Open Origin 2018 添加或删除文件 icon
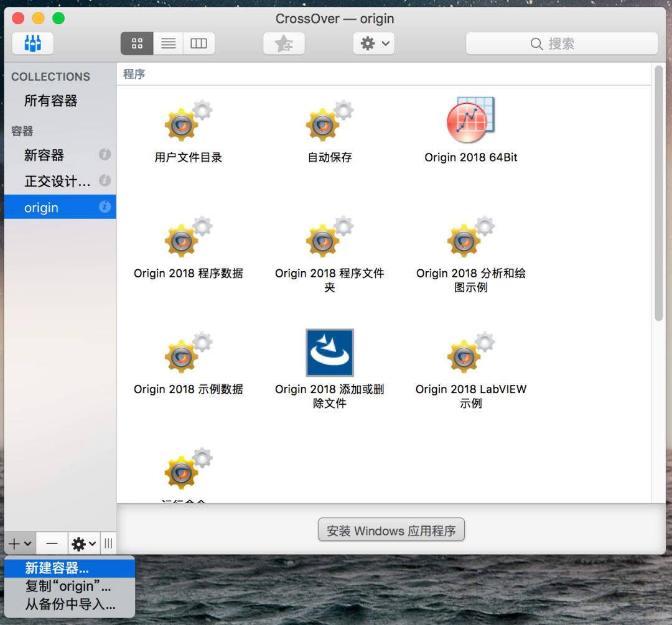The height and width of the screenshot is (625, 672). coord(330,353)
